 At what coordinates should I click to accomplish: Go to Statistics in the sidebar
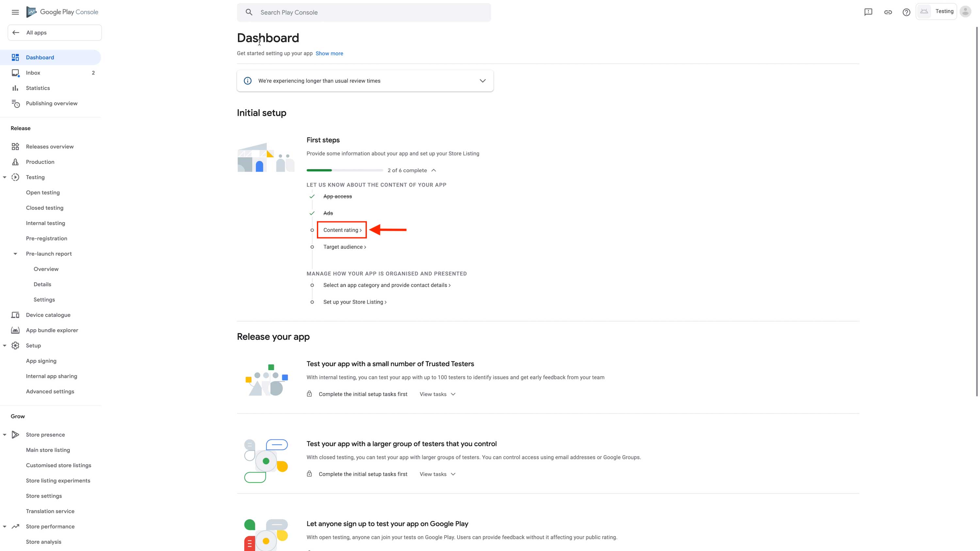point(38,88)
